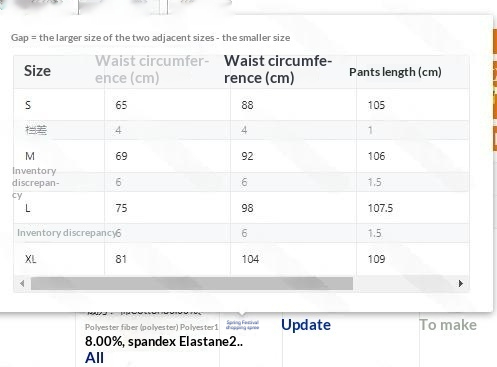Click the 107.5 pants length cell
The height and width of the screenshot is (367, 497).
pos(380,208)
